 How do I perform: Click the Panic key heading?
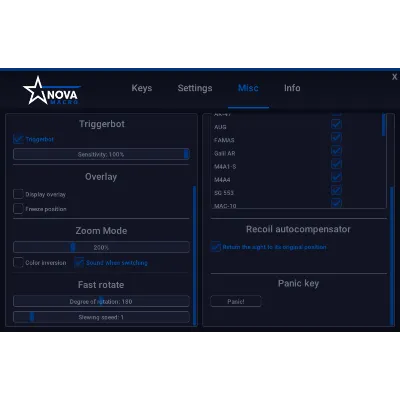point(298,283)
